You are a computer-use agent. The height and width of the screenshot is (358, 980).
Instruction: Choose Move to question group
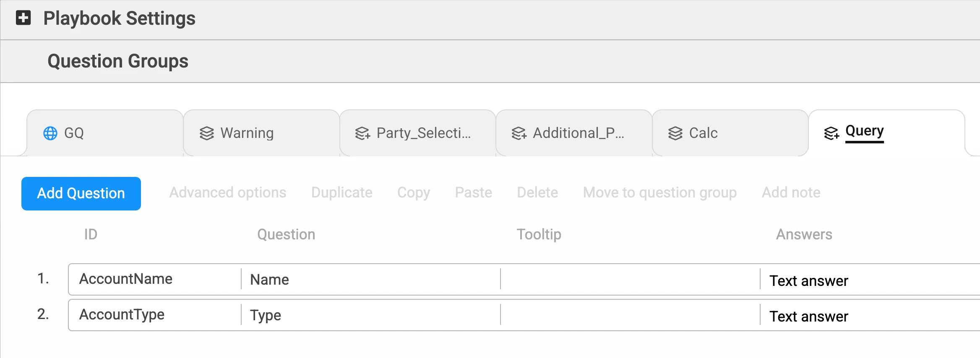tap(659, 193)
